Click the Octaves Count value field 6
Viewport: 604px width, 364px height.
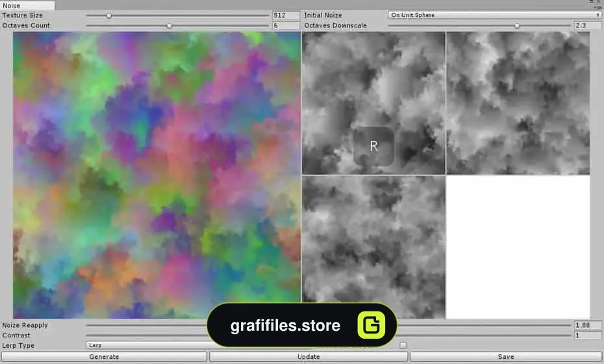pyautogui.click(x=286, y=25)
